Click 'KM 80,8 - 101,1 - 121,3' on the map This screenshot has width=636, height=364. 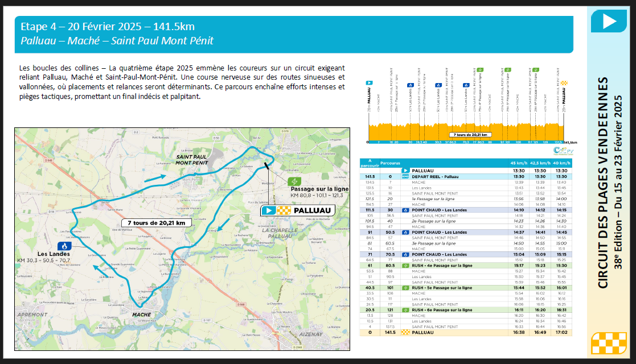[x=317, y=196]
